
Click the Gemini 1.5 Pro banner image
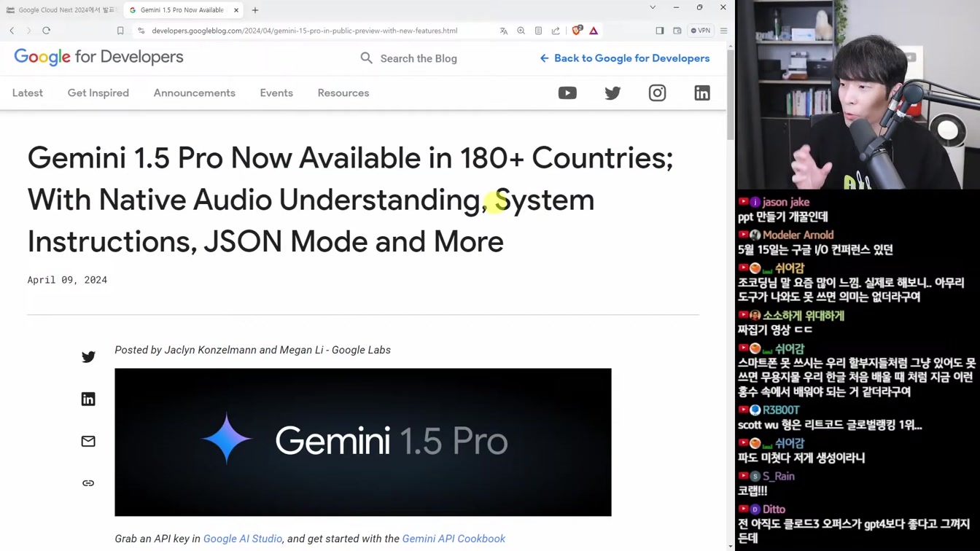click(363, 442)
